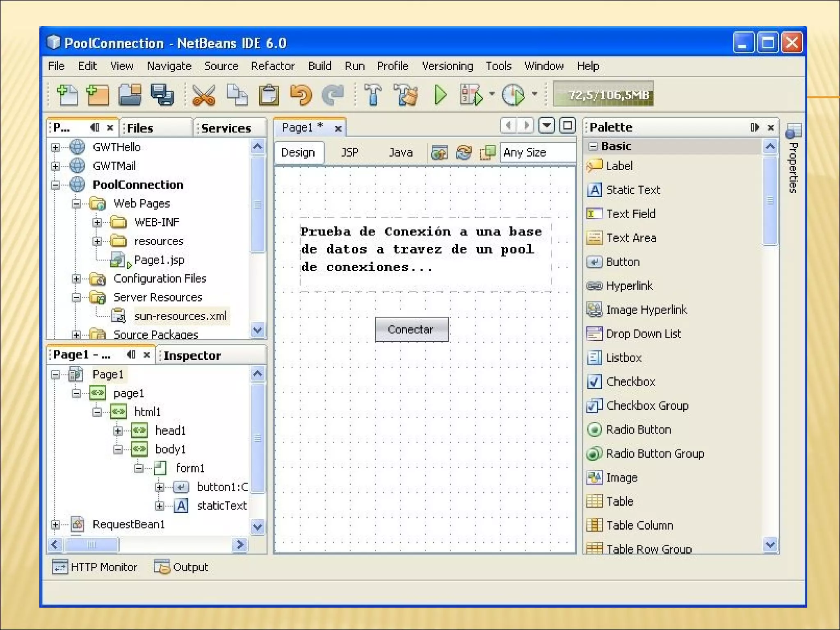Click the Build Main Project hammer icon
Image resolution: width=840 pixels, height=630 pixels.
(372, 95)
